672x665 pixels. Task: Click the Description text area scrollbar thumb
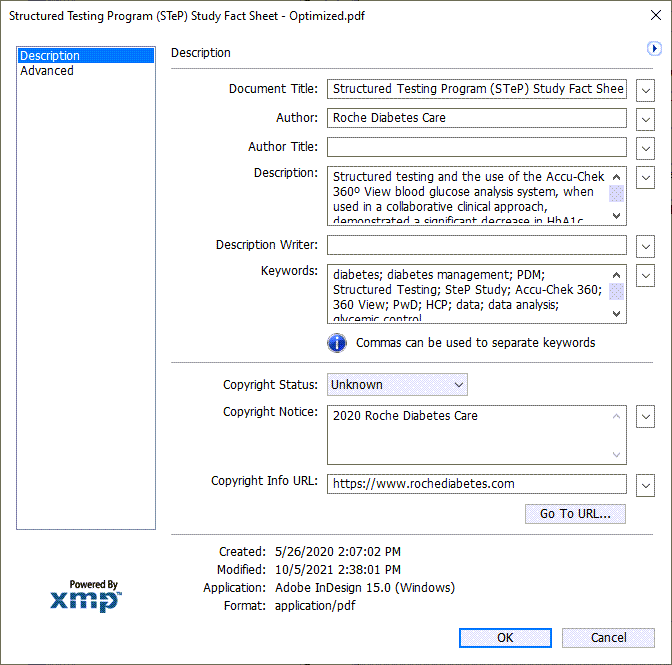[616, 194]
